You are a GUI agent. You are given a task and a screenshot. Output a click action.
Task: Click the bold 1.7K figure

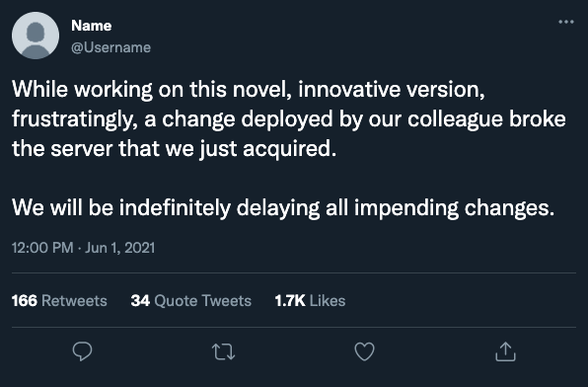pyautogui.click(x=290, y=301)
